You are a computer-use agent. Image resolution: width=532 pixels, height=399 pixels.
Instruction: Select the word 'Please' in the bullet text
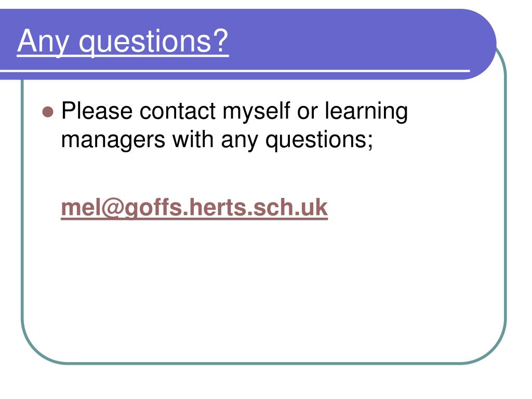tap(97, 111)
